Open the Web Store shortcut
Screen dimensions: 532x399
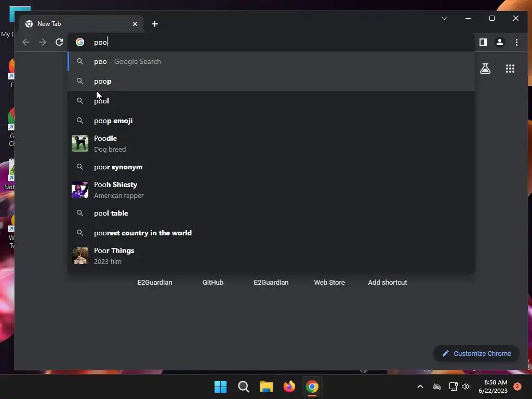pos(329,282)
